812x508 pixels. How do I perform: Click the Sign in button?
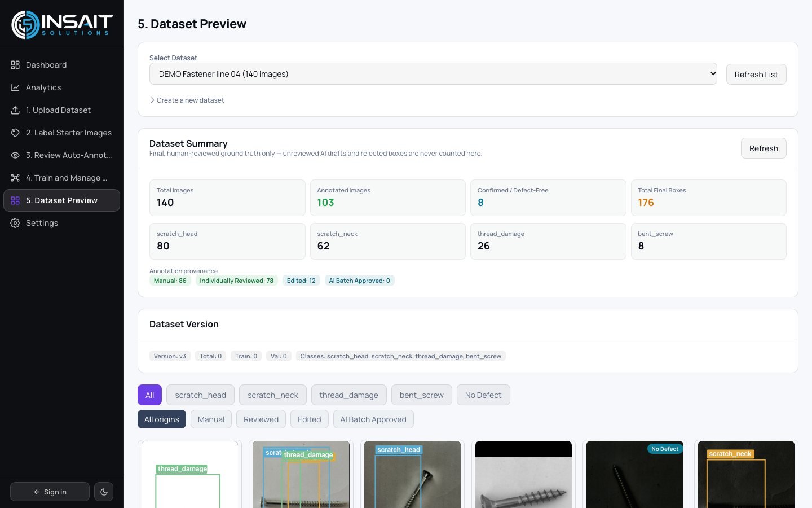(50, 492)
